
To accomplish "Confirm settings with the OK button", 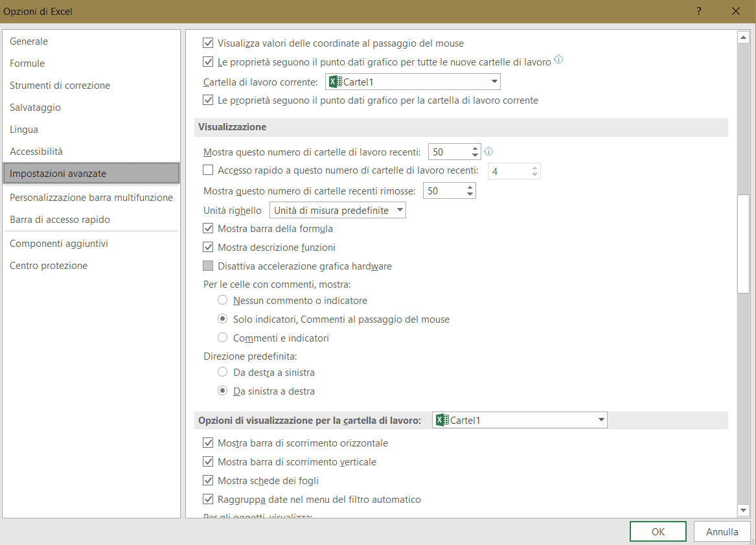I will 658,531.
